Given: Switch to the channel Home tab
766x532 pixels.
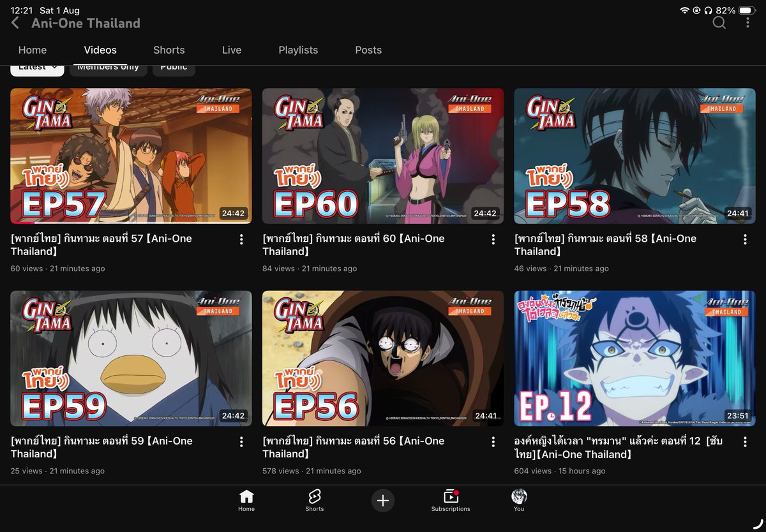Looking at the screenshot, I should point(33,50).
